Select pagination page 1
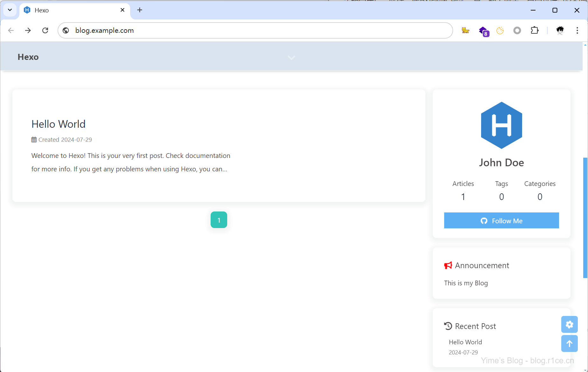 coord(219,220)
